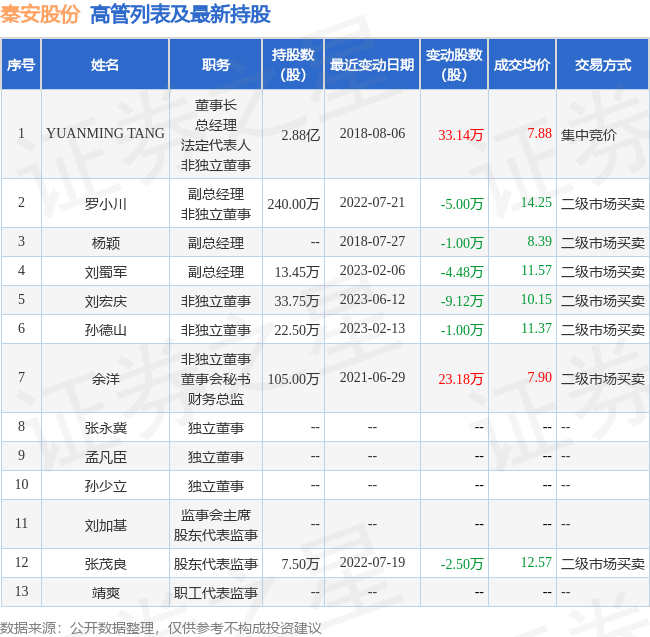Click the 7.50万 shareholding value
The image size is (650, 637).
300,564
